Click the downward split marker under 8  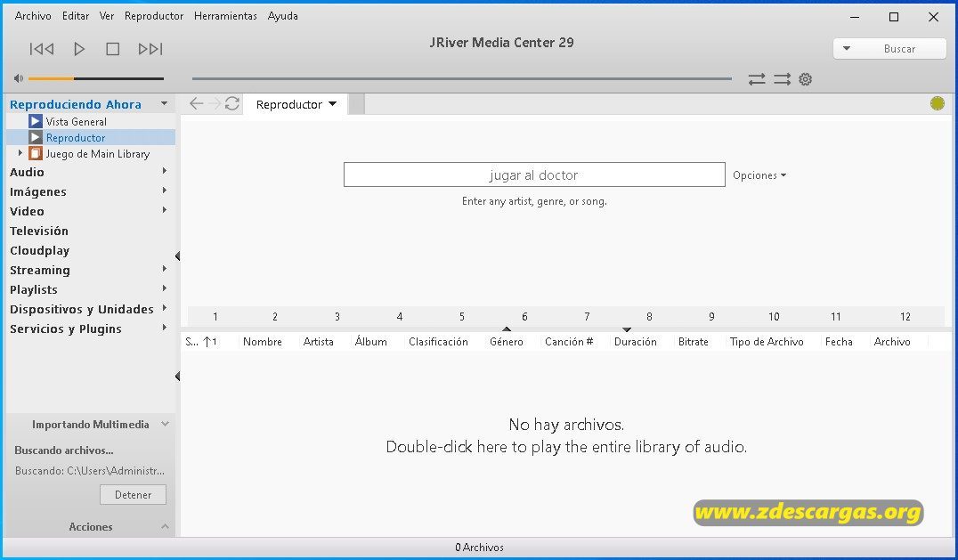(627, 329)
